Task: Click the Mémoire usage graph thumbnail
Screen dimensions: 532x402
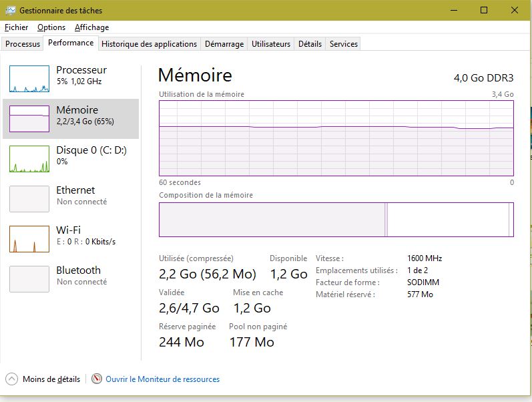Action: (29, 119)
